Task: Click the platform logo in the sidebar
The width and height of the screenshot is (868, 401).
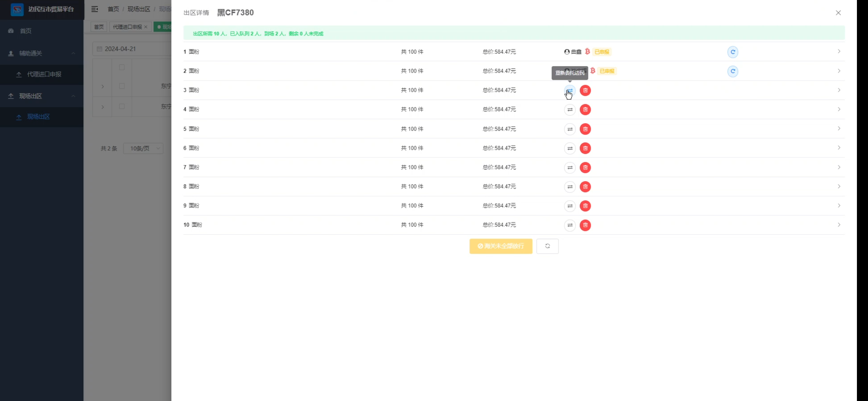Action: pos(17,9)
